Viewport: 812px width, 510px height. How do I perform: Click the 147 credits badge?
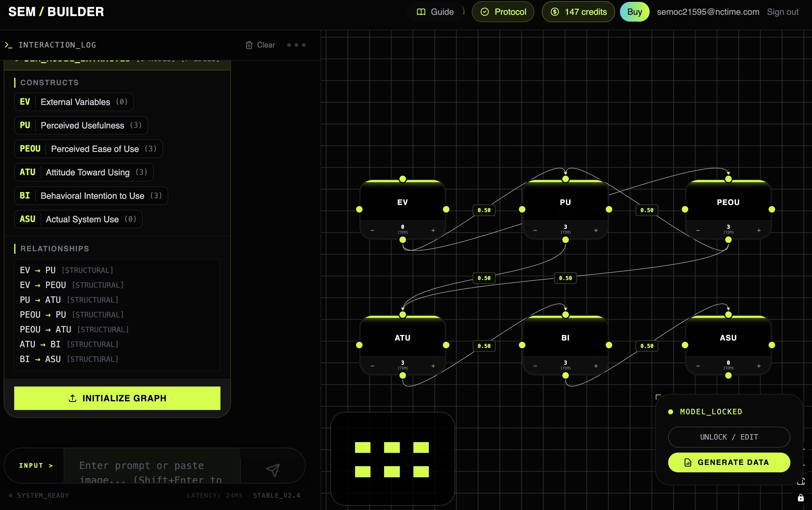tap(578, 12)
